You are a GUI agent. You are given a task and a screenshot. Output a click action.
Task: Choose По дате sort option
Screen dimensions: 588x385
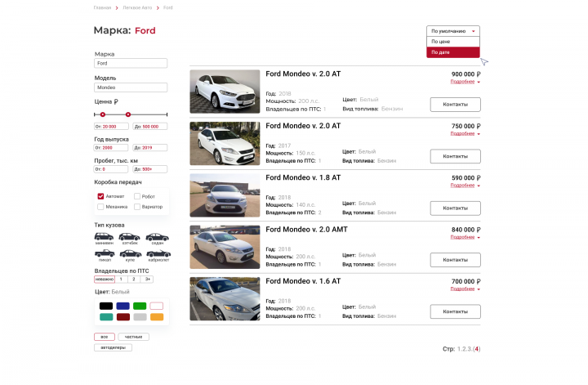pyautogui.click(x=453, y=52)
